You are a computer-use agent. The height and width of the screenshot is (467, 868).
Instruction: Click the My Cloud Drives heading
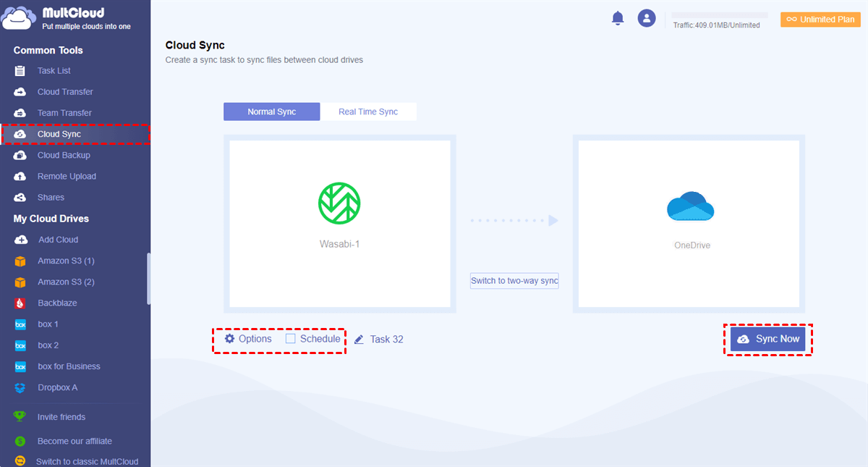tap(51, 219)
